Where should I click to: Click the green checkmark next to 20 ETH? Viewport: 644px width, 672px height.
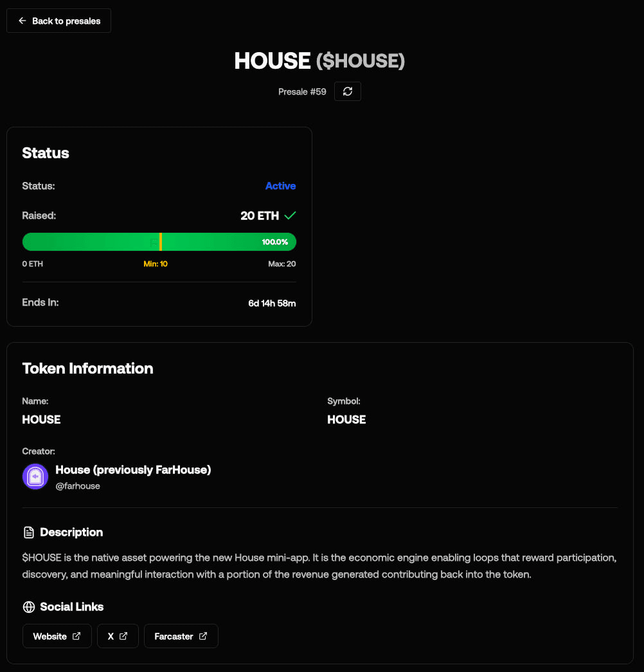pyautogui.click(x=290, y=215)
